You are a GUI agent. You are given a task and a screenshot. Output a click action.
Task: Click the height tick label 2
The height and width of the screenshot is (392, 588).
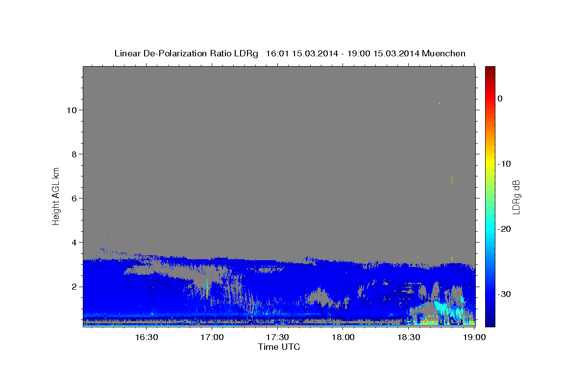coord(74,286)
